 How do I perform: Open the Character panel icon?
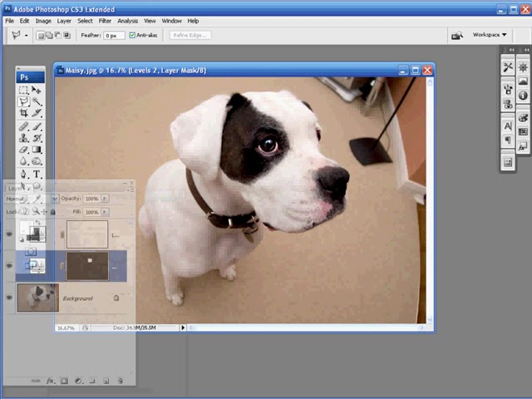point(508,126)
